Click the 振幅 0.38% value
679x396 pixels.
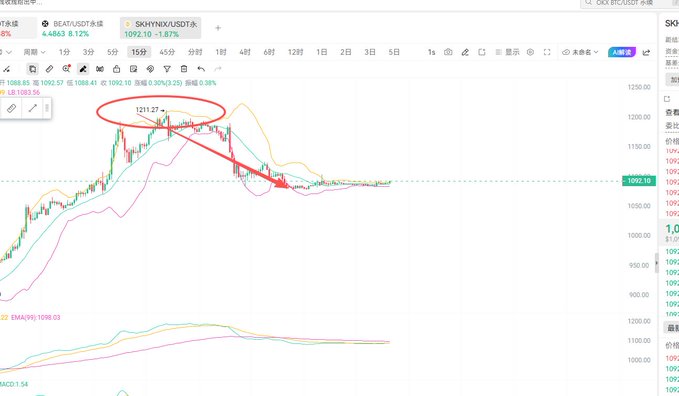point(201,83)
